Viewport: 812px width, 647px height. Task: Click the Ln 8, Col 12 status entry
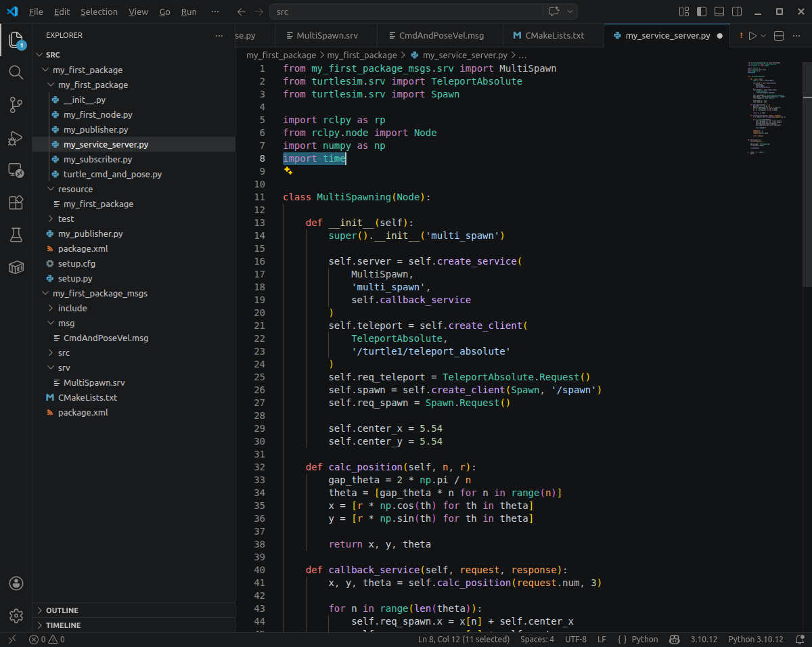point(464,639)
